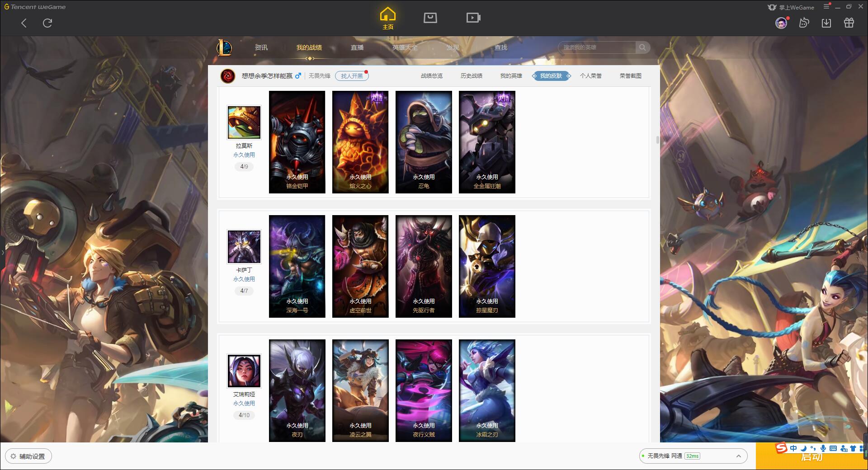Select the 我的皮肤 sub-tab
This screenshot has height=470, width=868.
coord(551,76)
